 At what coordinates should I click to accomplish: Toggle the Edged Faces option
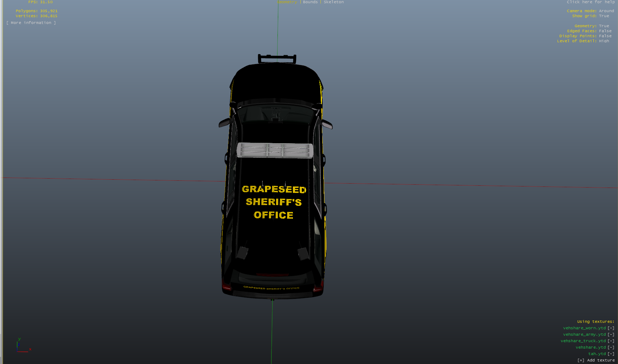pyautogui.click(x=589, y=31)
